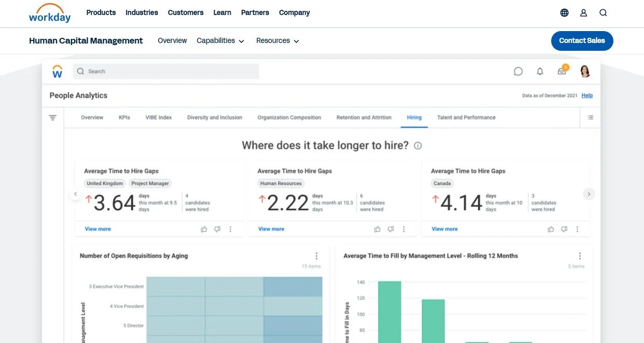The image size is (644, 343).
Task: Open more options on the Human Resources card
Action: click(x=404, y=229)
